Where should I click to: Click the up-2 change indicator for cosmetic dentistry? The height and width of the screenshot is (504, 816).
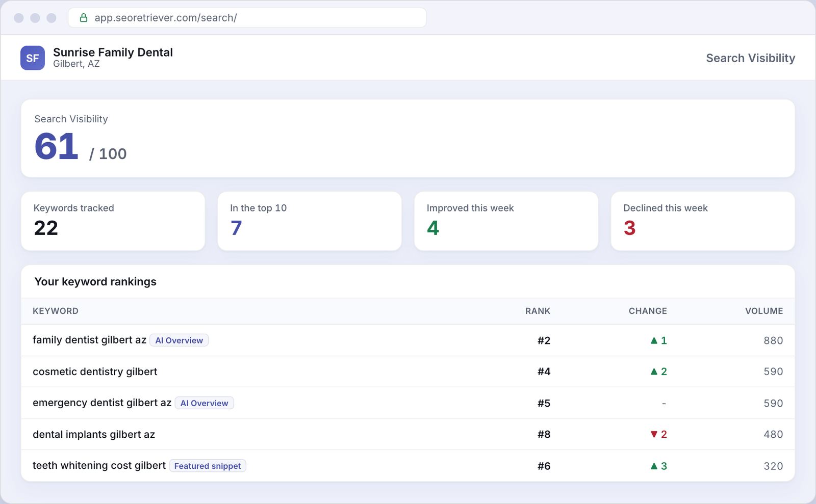[658, 372]
